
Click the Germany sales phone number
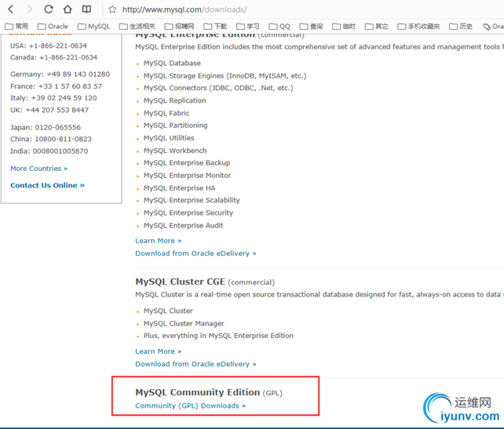click(x=78, y=75)
